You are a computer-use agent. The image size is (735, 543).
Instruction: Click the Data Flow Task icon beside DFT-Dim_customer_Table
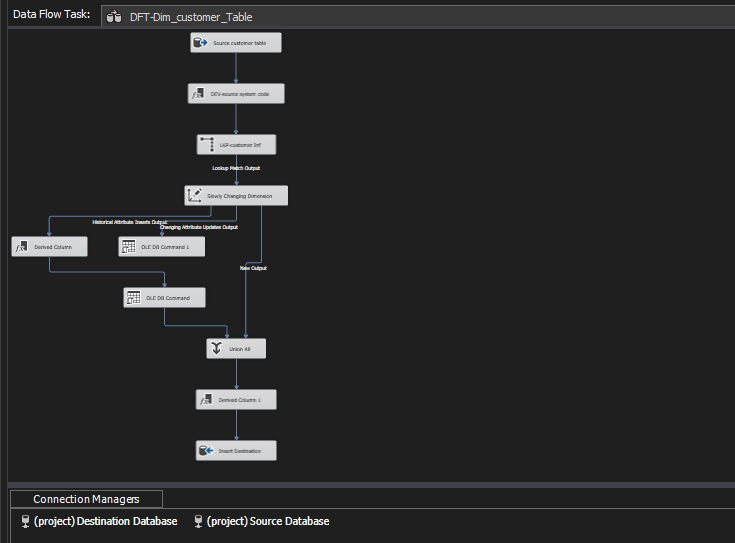coord(114,17)
